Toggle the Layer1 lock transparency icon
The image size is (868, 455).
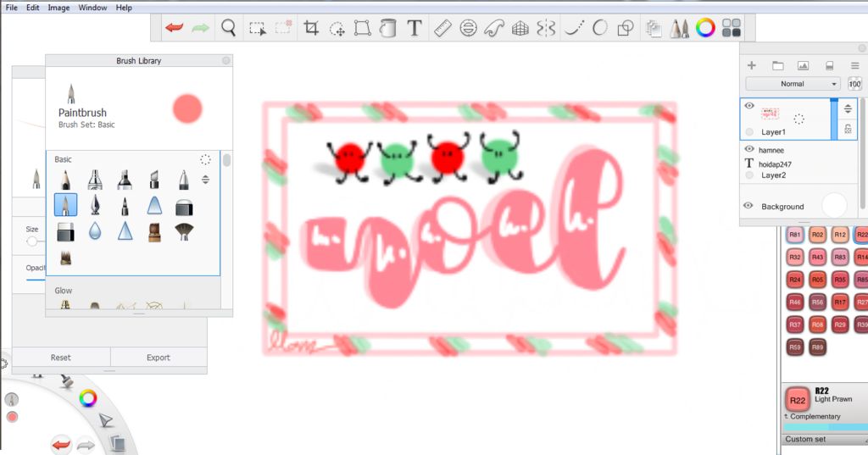tap(848, 130)
